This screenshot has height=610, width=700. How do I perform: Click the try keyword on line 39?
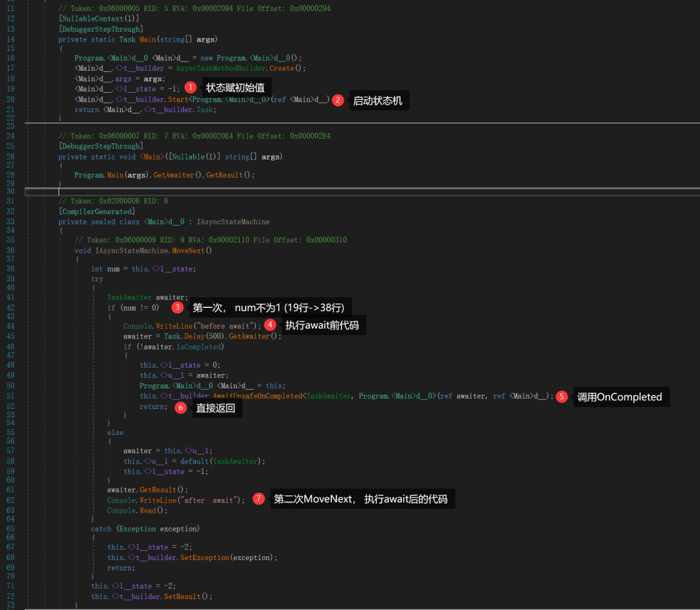point(97,279)
